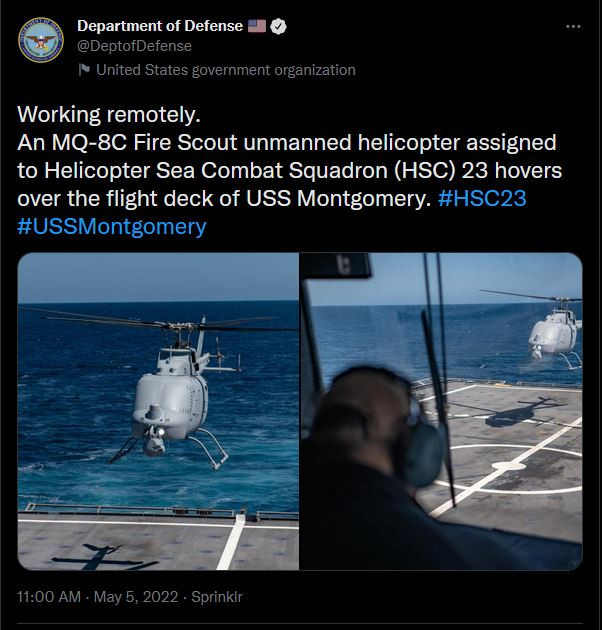The width and height of the screenshot is (602, 630).
Task: Click the May 5, 2022 date
Action: coord(136,597)
